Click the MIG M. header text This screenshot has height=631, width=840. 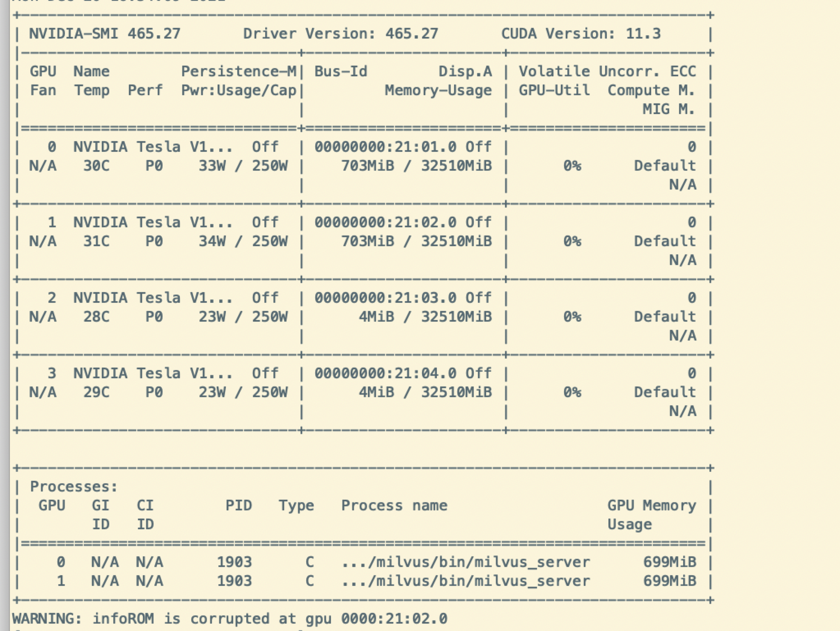point(669,109)
